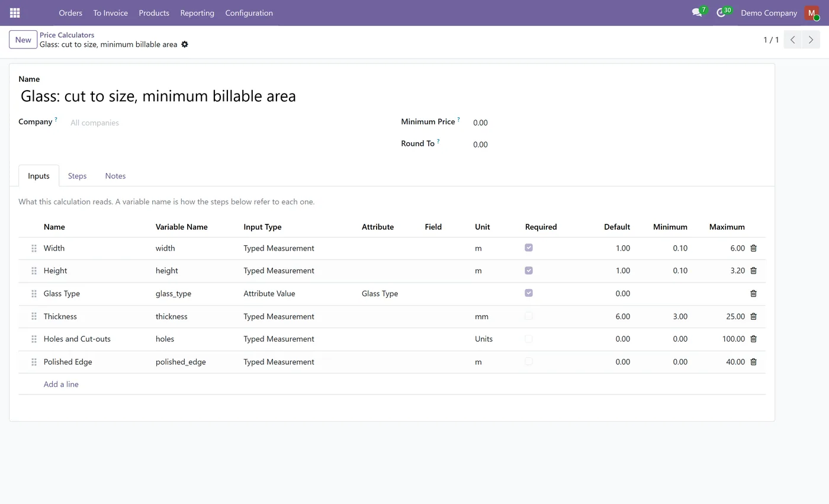The height and width of the screenshot is (504, 829).
Task: Open the Orders menu
Action: (x=70, y=12)
